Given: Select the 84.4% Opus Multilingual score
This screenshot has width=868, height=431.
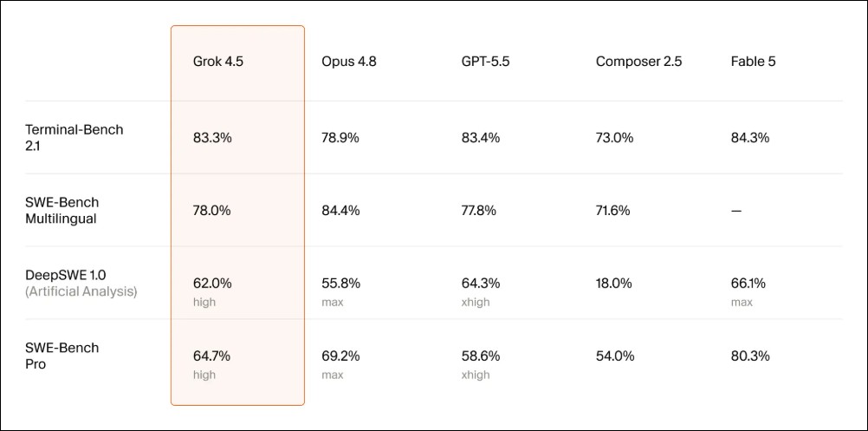Looking at the screenshot, I should click(x=340, y=211).
